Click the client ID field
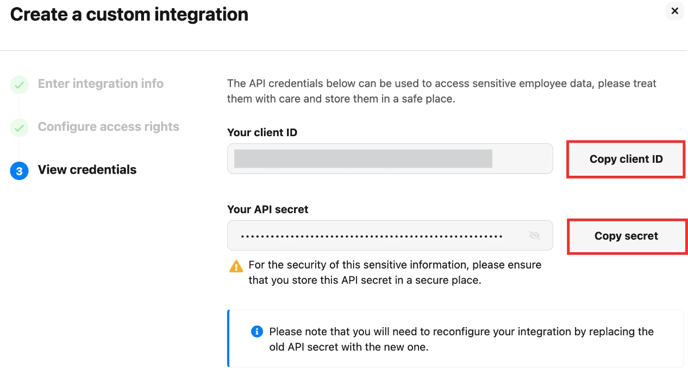Screen dimensions: 688x370 tap(390, 158)
